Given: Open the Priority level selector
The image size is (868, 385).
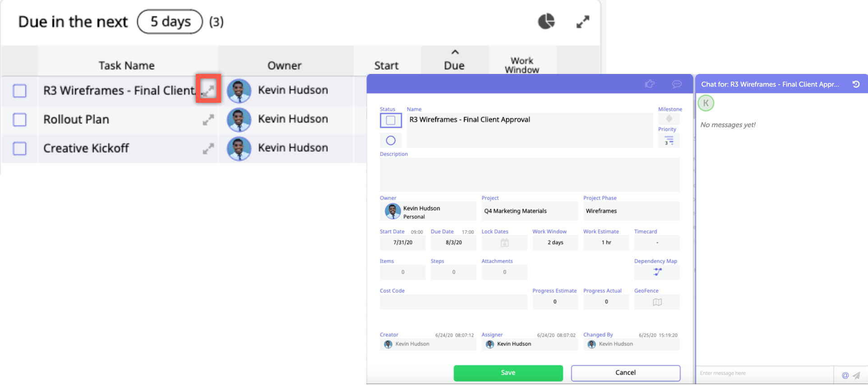Looking at the screenshot, I should [669, 141].
